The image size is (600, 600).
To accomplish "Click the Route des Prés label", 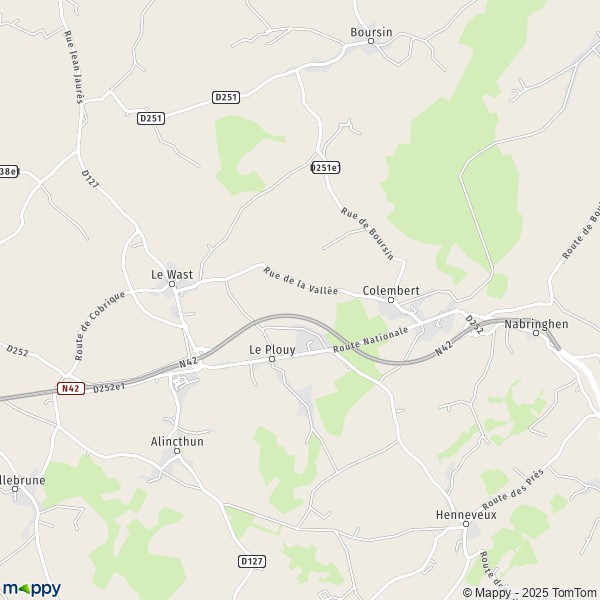I will [513, 489].
